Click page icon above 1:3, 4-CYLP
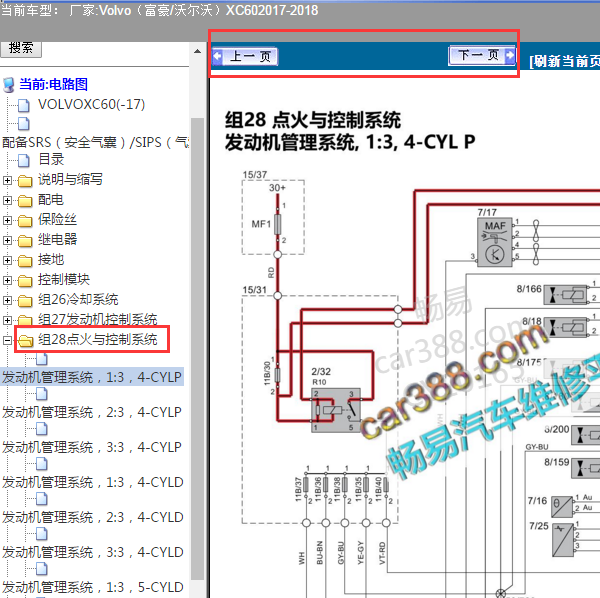Screen dimensions: 600x598 click(41, 359)
